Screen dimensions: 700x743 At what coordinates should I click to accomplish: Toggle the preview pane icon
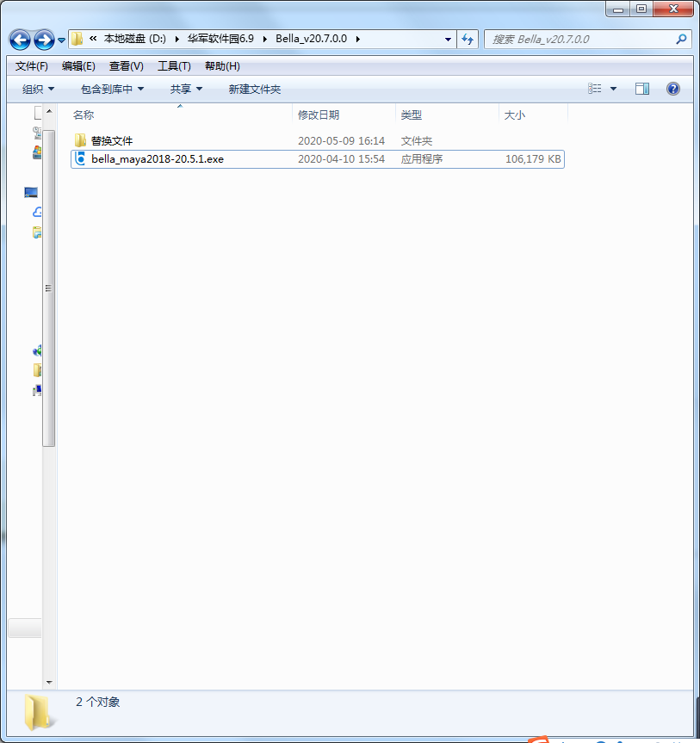point(642,89)
